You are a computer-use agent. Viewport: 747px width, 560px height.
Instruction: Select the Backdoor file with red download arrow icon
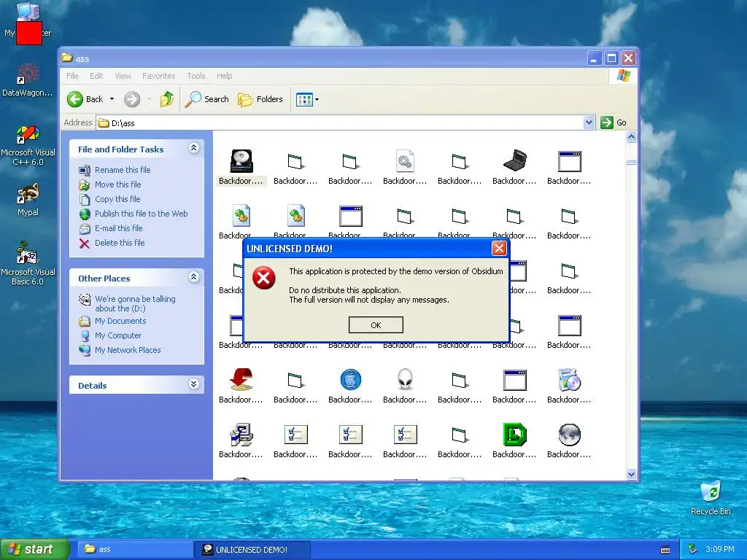(x=241, y=386)
